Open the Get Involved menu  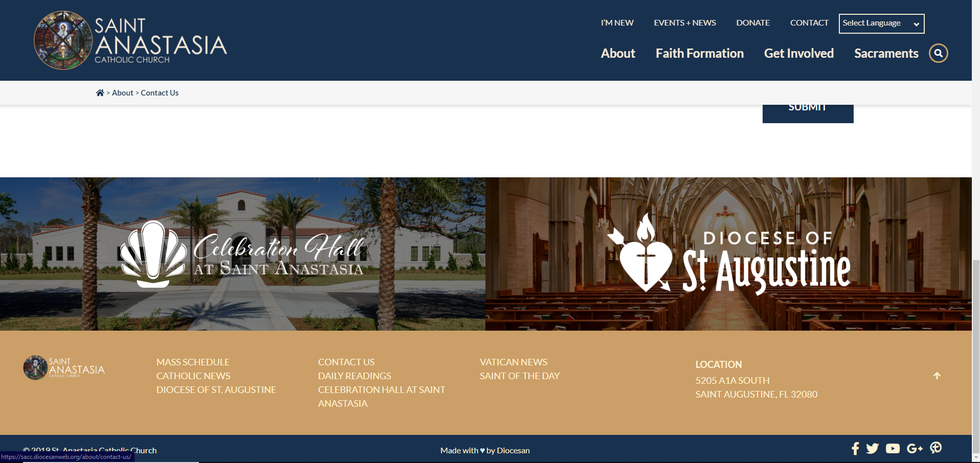pos(798,54)
